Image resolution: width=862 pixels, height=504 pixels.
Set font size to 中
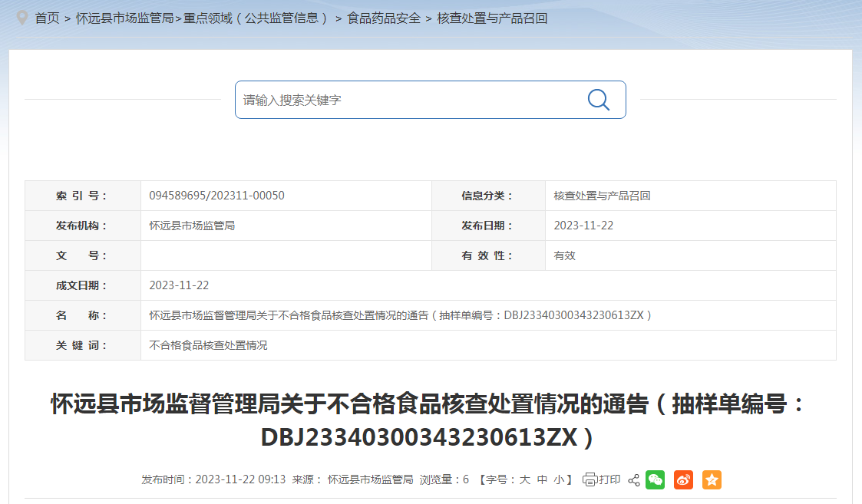pyautogui.click(x=542, y=479)
